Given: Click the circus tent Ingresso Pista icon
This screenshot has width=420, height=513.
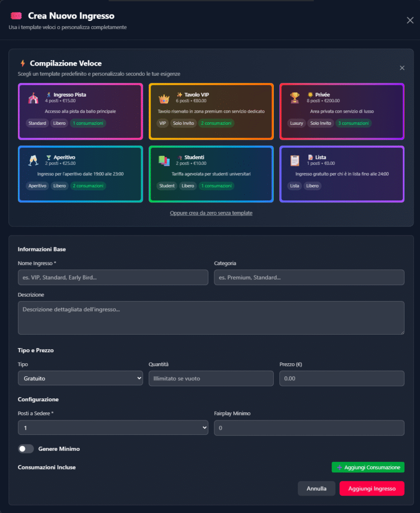Looking at the screenshot, I should pyautogui.click(x=33, y=98).
